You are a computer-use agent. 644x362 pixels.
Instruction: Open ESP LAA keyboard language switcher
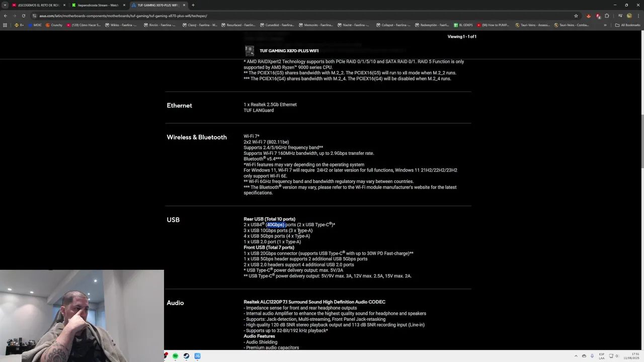point(602,356)
